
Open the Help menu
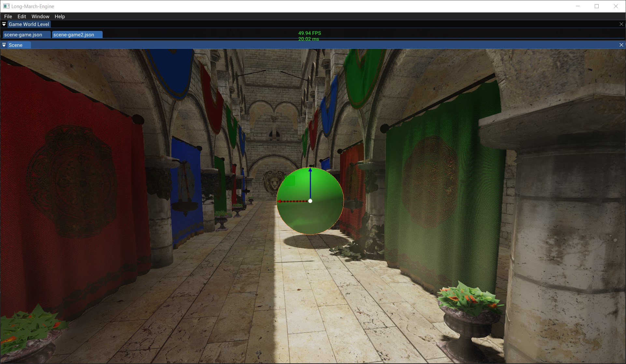coord(60,16)
